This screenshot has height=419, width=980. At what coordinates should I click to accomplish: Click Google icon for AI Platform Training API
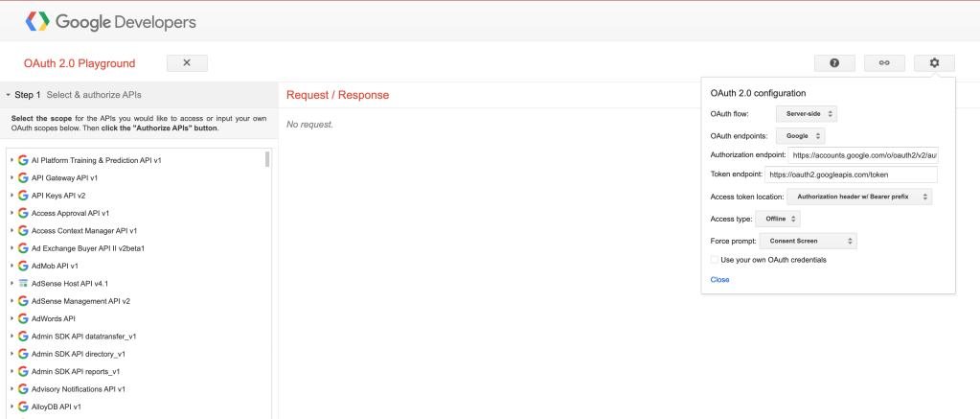tap(23, 160)
